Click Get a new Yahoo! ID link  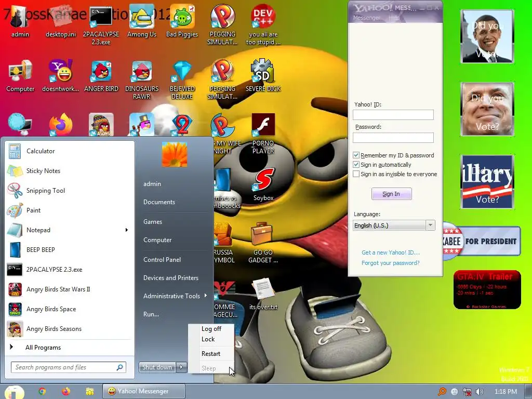(391, 252)
